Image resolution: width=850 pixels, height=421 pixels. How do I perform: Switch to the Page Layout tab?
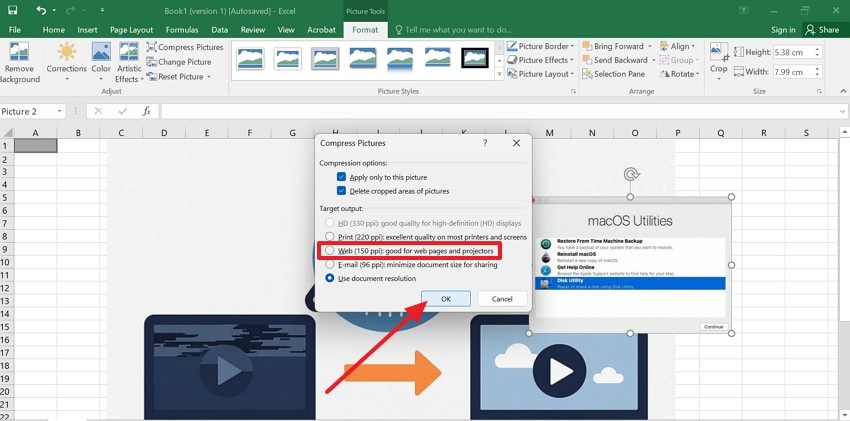132,30
